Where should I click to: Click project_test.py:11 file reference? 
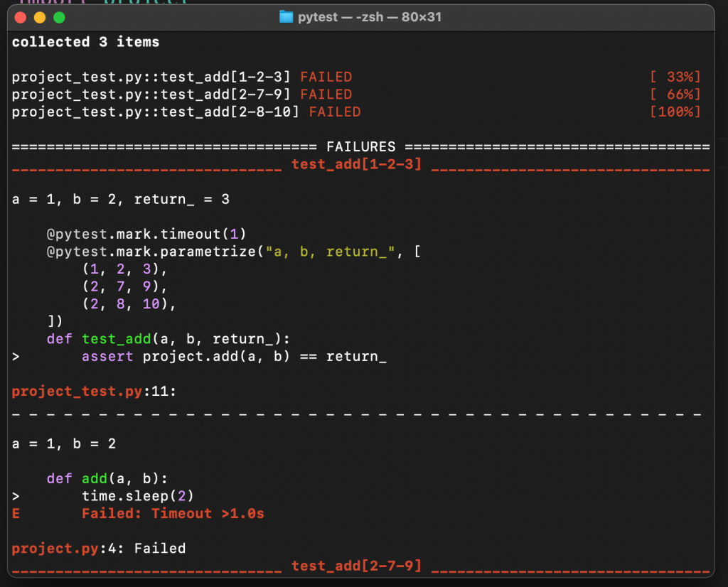click(x=94, y=392)
